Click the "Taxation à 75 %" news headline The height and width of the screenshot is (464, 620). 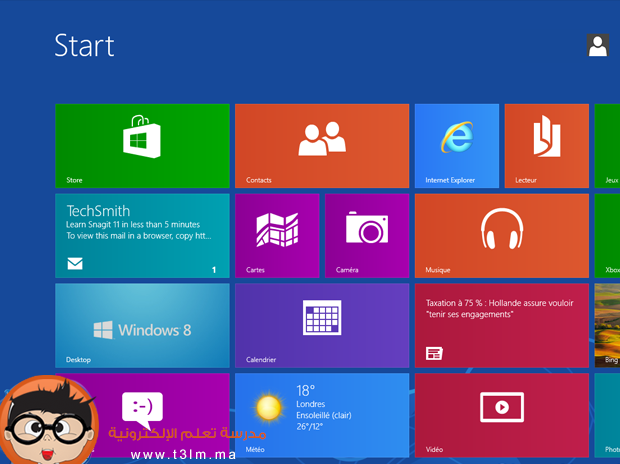tap(499, 309)
